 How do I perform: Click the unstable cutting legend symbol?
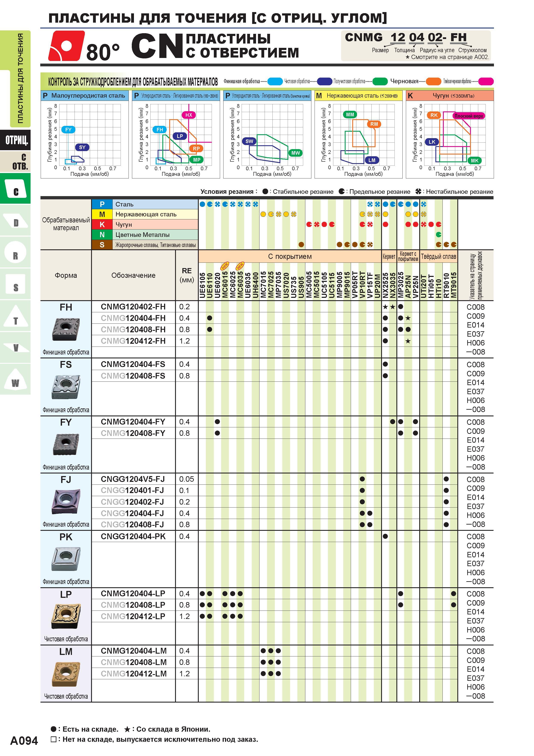(x=418, y=192)
